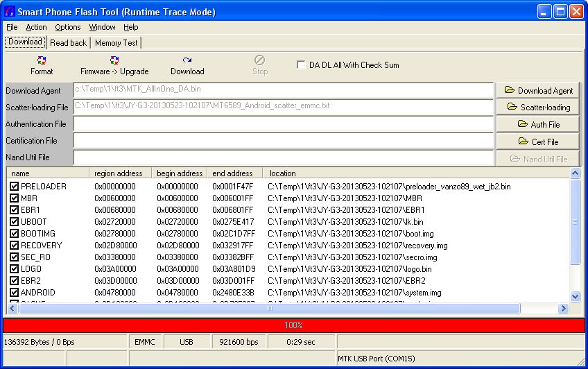Click the horizontal scrollbar thumb
This screenshot has width=588, height=369.
coord(269,308)
